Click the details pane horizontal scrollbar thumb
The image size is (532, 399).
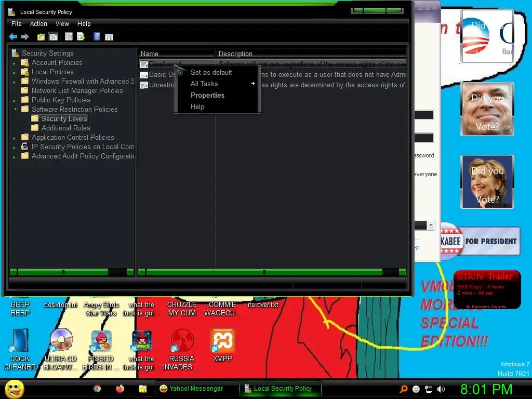click(264, 272)
